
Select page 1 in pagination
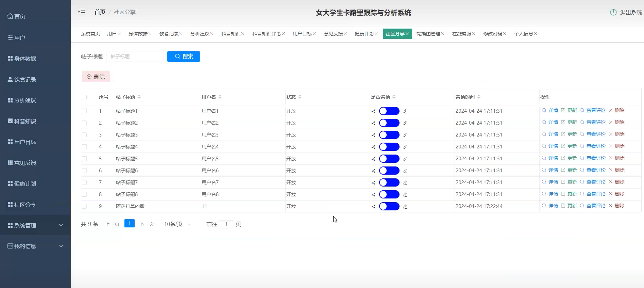(130, 223)
